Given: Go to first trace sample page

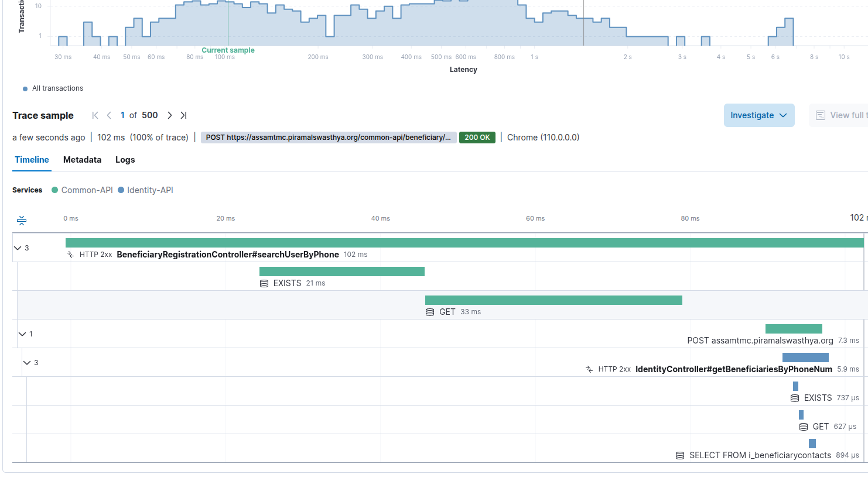Looking at the screenshot, I should point(95,115).
